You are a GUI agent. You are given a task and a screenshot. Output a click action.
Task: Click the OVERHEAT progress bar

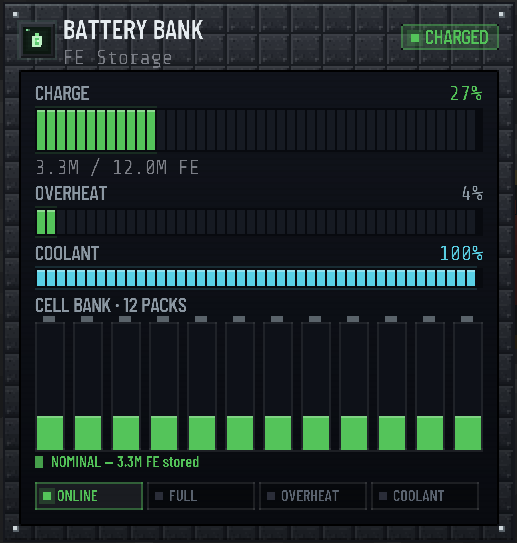click(259, 222)
